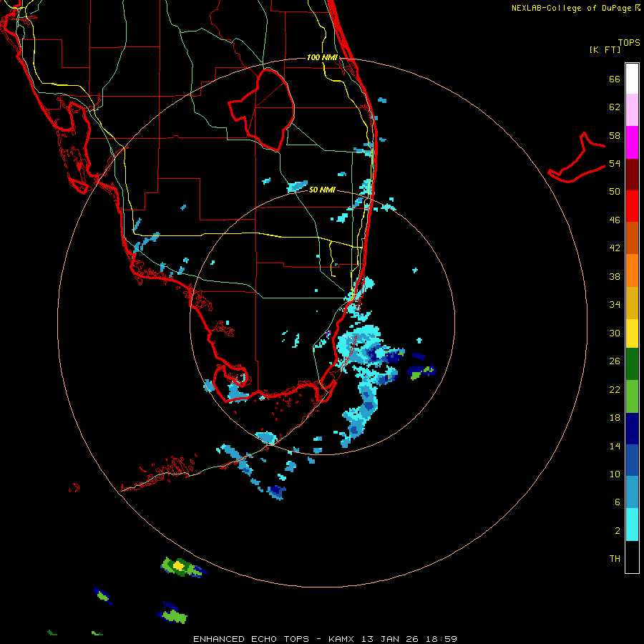Select the burnt orange legend swatch
Image resolution: width=644 pixels, height=644 pixels.
coord(632,238)
